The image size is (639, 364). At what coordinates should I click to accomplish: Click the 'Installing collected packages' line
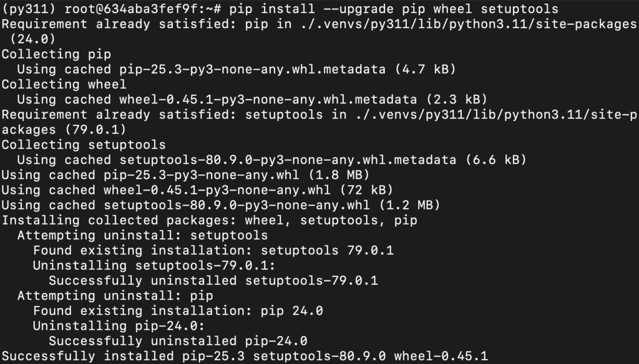210,221
